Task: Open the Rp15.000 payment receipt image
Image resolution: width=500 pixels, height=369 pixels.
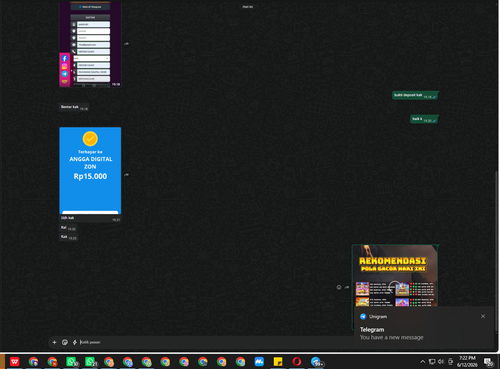Action: [90, 170]
